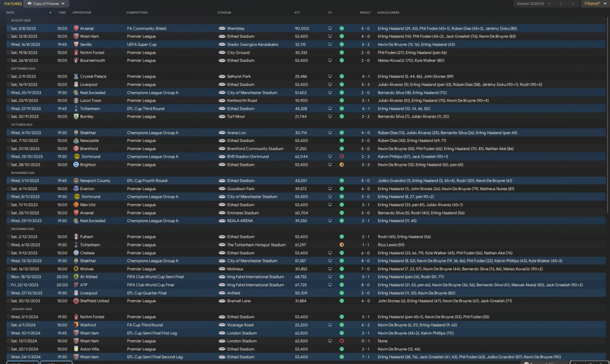
Task: Tick the round marker for Sat, 20/1/2024
Action: (9, 349)
